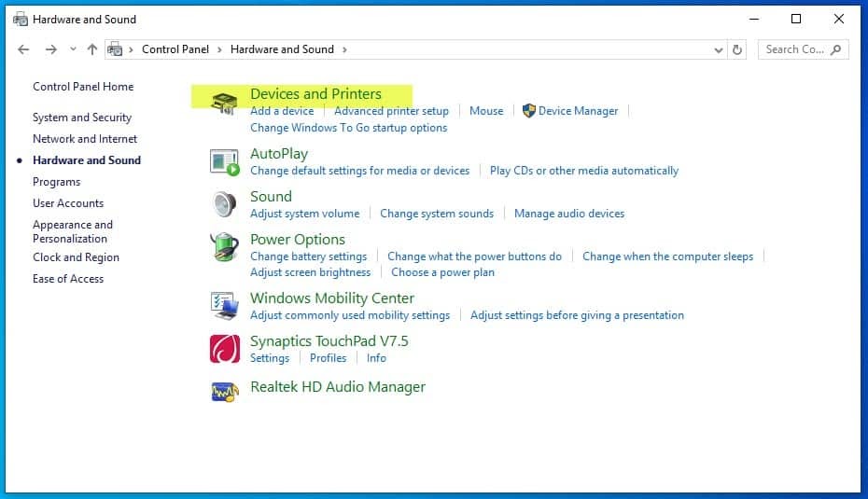This screenshot has height=499, width=868.
Task: Open System and Security category
Action: pos(82,118)
